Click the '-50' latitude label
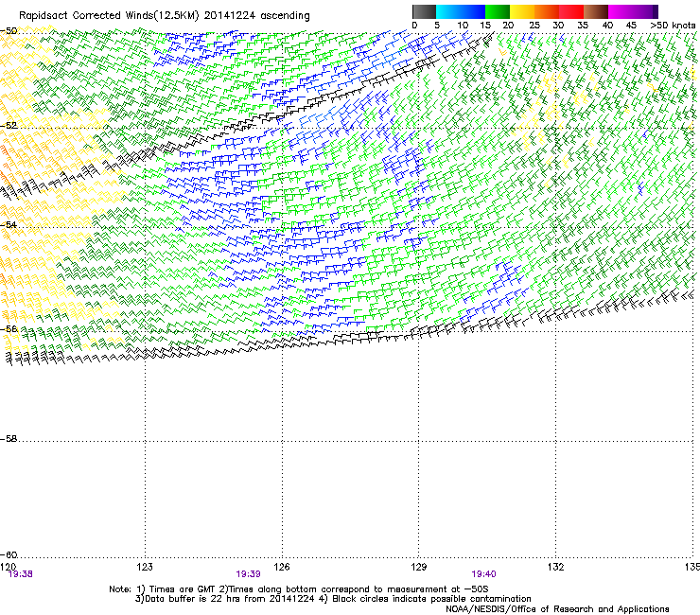700x615 pixels. [9, 31]
